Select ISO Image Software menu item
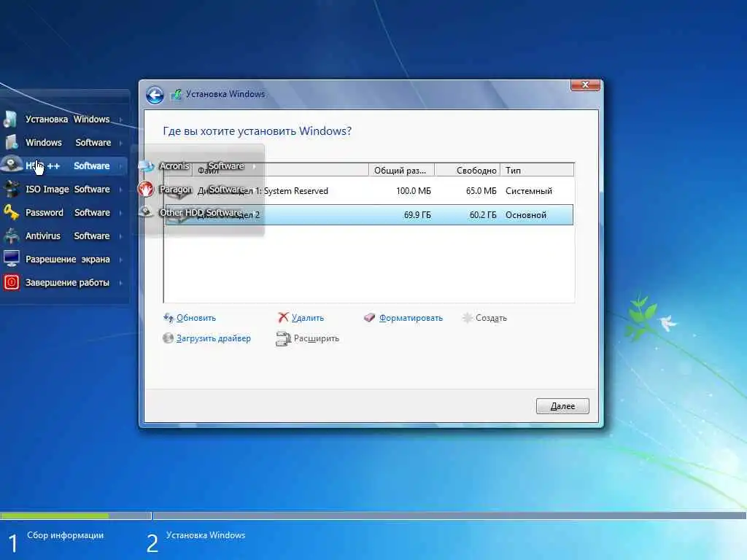Image resolution: width=747 pixels, height=560 pixels. [x=68, y=189]
